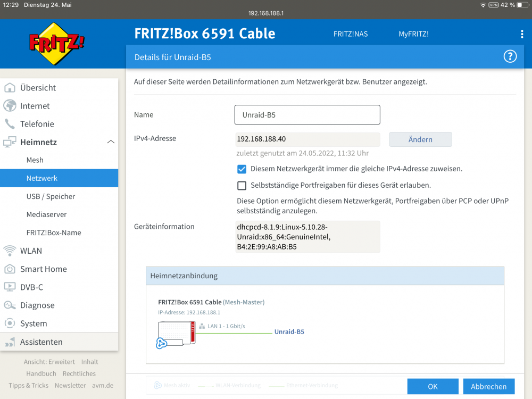Click IP-Adresse: 192.168.188.1 text

pyautogui.click(x=189, y=312)
